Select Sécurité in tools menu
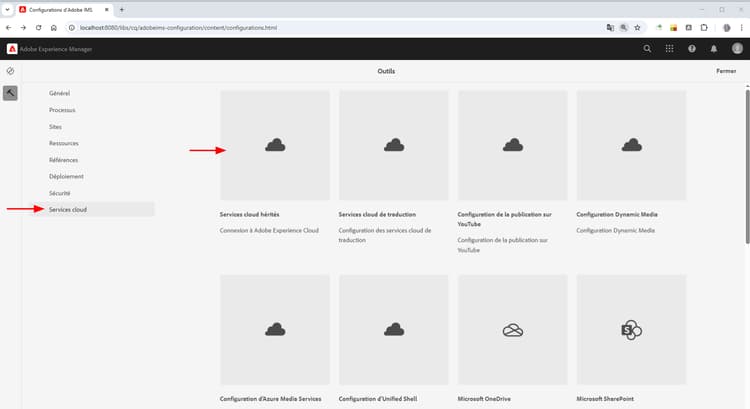Screen dimensions: 750x409 [59, 193]
